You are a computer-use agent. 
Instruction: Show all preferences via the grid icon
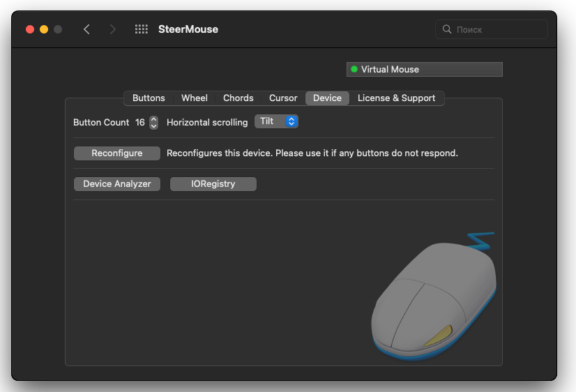pyautogui.click(x=142, y=29)
